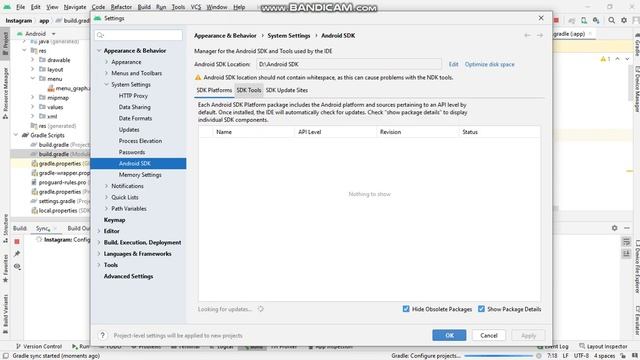Screen dimensions: 640x360
Task: Open Android project view dropdown
Action: [36, 34]
